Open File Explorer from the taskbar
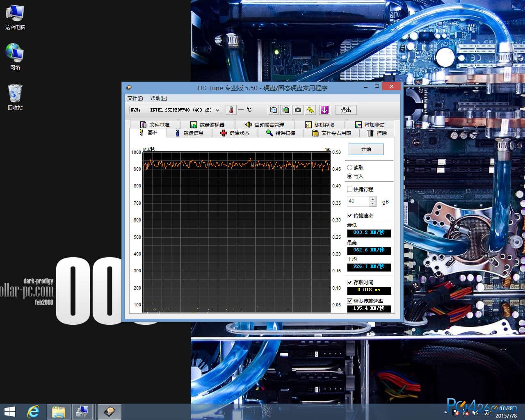Image resolution: width=525 pixels, height=420 pixels. tap(59, 411)
